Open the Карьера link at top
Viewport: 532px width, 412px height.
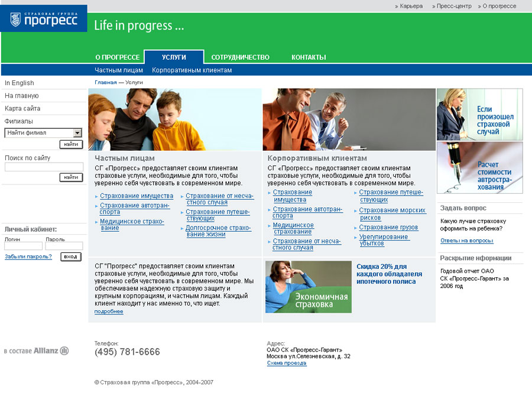point(411,6)
